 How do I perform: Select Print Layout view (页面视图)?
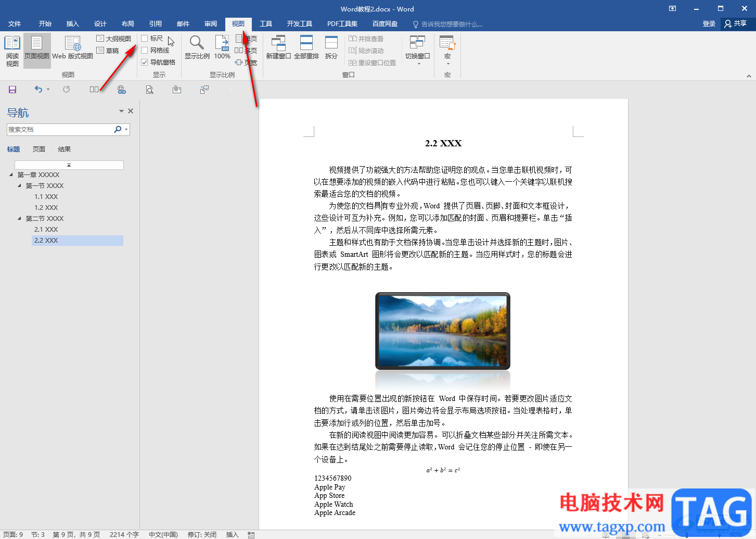[37, 51]
